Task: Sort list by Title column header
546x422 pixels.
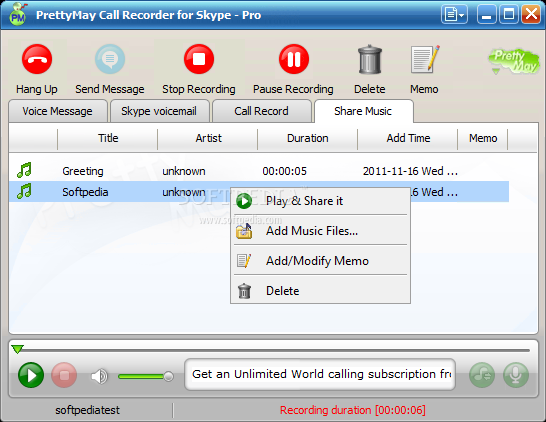Action: coord(108,138)
